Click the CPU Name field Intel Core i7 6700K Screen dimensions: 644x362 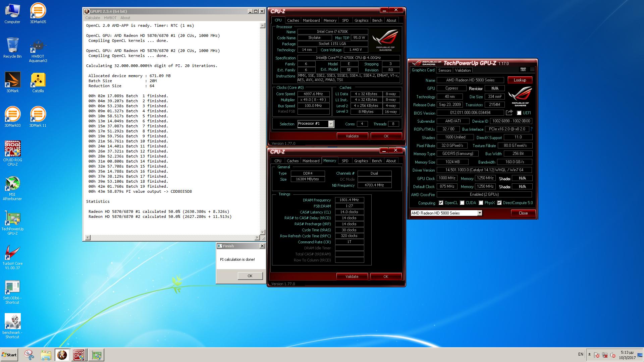pos(332,32)
